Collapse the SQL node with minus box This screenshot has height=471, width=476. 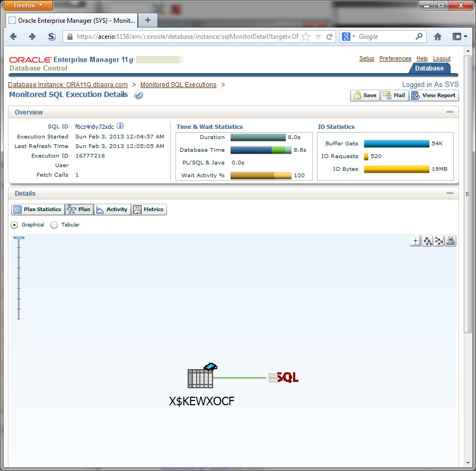(273, 378)
